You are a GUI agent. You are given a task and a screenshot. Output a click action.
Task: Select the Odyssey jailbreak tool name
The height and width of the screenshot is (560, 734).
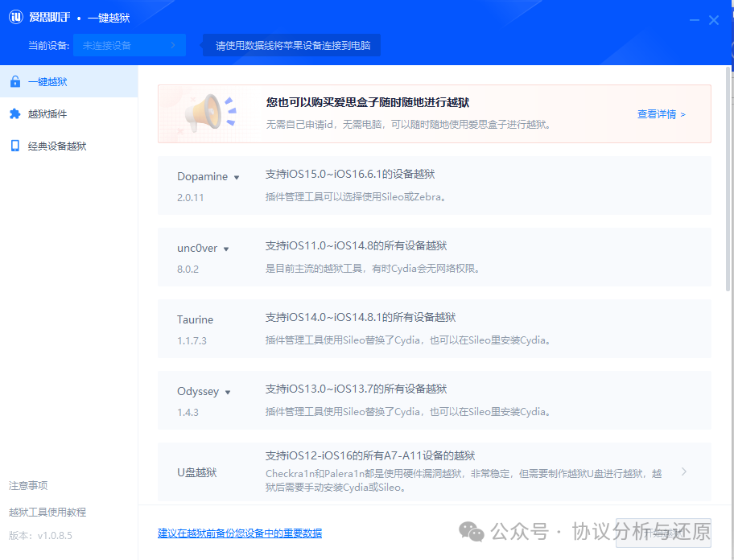(198, 391)
